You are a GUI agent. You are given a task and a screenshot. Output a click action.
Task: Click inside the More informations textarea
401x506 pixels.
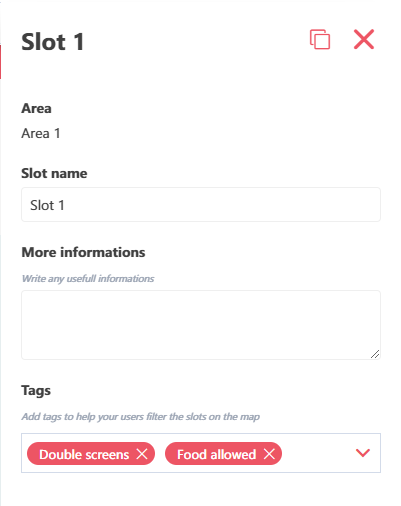click(x=201, y=325)
